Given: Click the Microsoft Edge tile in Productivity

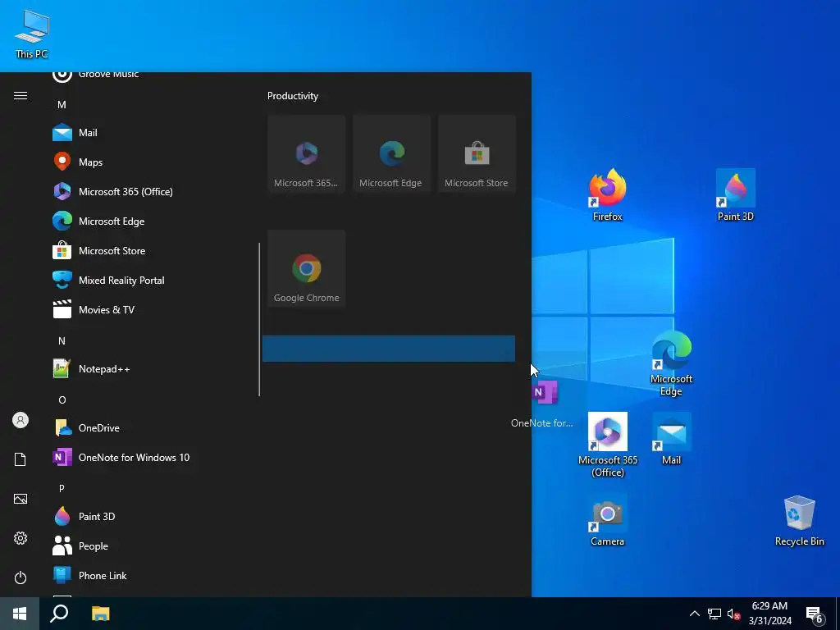Looking at the screenshot, I should (391, 153).
